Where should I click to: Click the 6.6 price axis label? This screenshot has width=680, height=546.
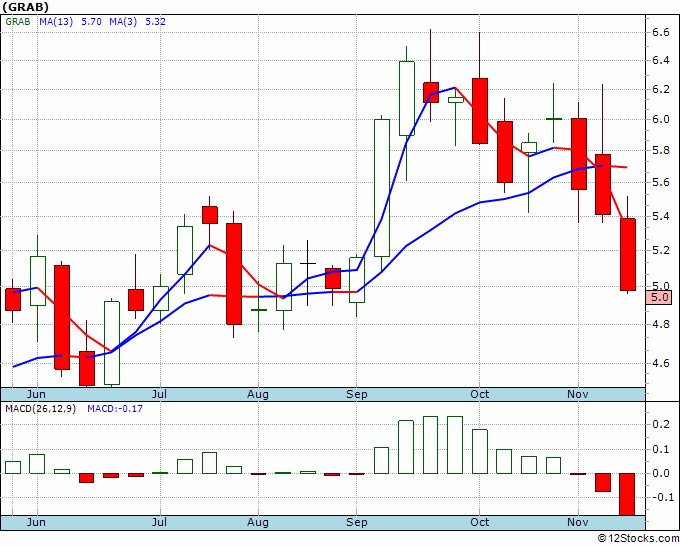[x=661, y=33]
